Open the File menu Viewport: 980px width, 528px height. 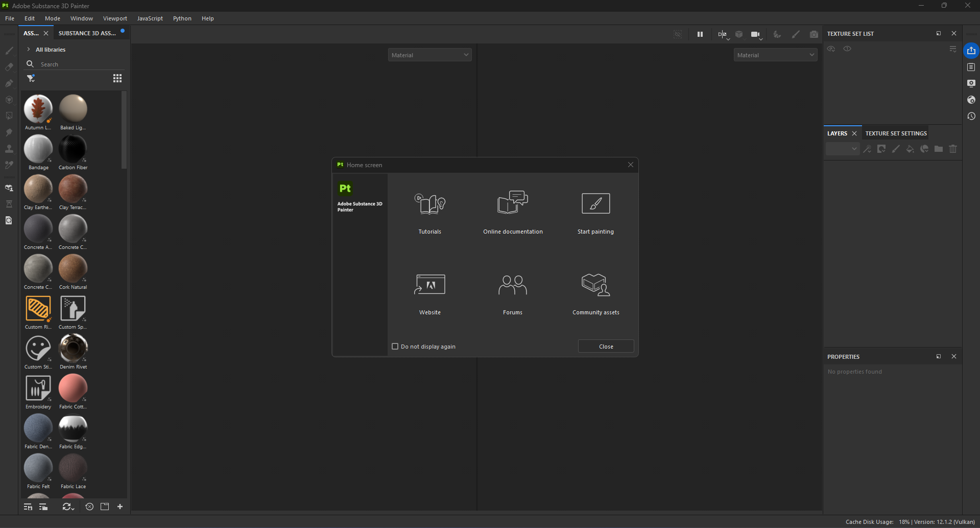(10, 18)
